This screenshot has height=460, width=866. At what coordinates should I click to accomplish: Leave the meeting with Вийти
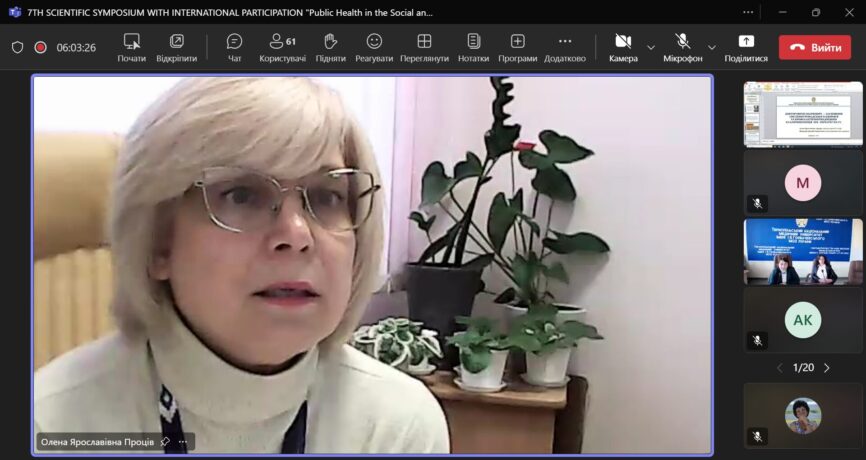click(814, 47)
